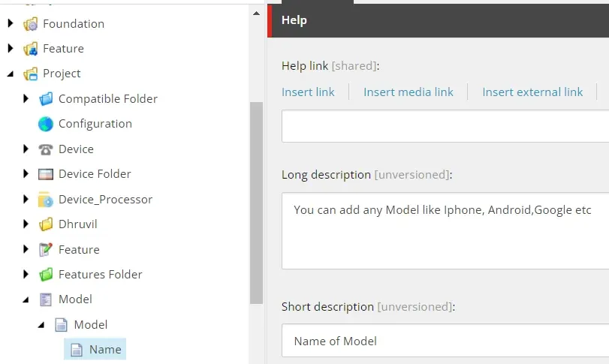Click the Features Folder green icon
This screenshot has height=364, width=609.
pyautogui.click(x=46, y=275)
